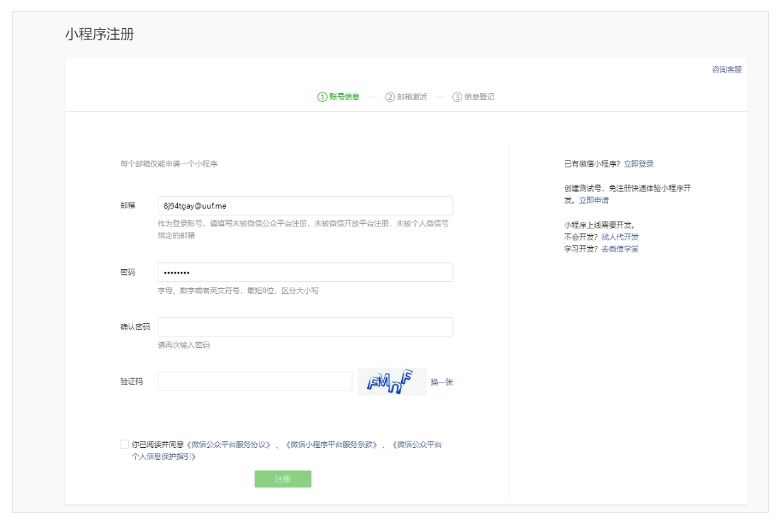Click the 找人代开发 link
782x524 pixels.
(620, 237)
